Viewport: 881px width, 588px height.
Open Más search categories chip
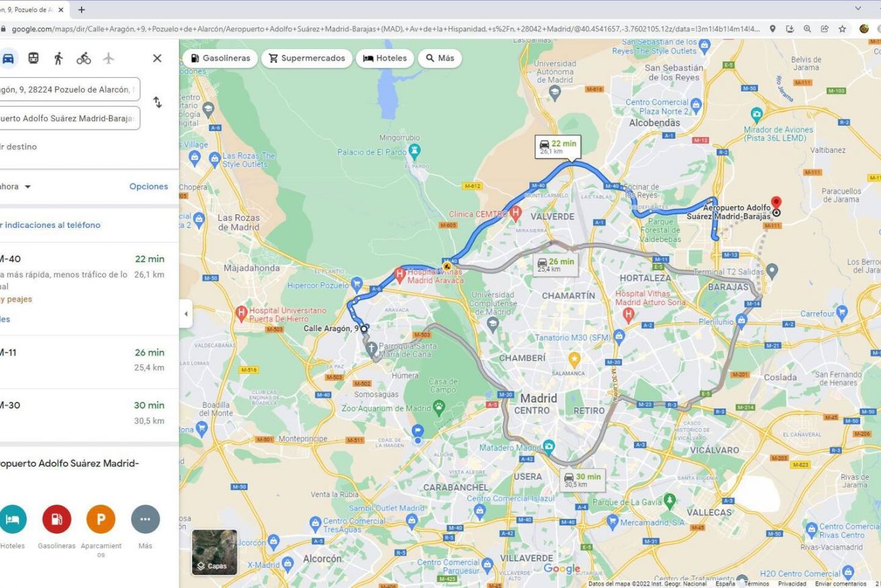tap(440, 58)
